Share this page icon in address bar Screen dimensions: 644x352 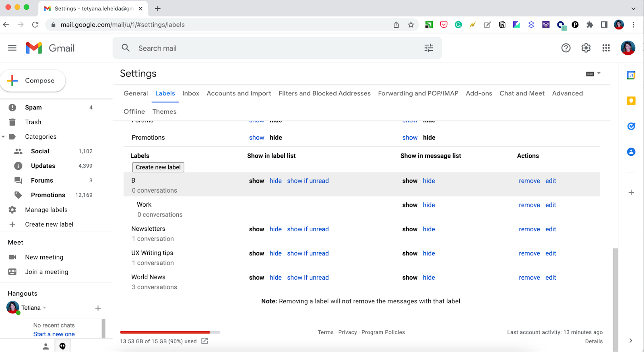[396, 25]
